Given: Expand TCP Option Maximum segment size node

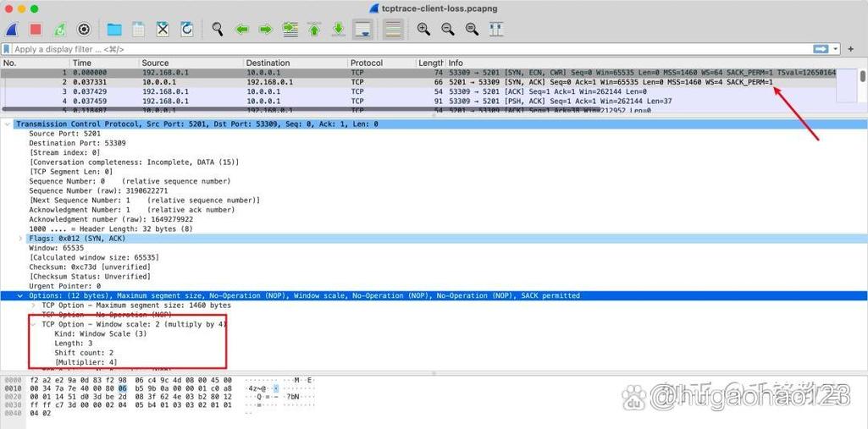Looking at the screenshot, I should coord(33,305).
